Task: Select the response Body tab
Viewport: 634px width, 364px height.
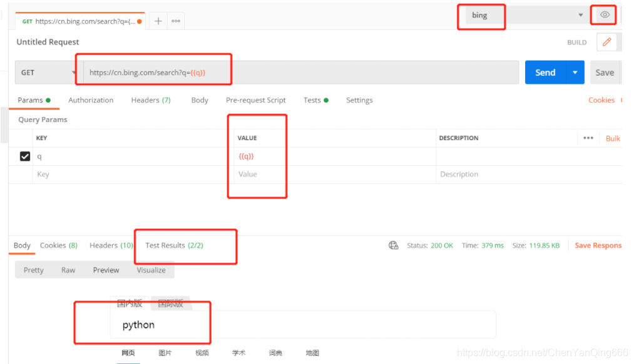Action: (22, 245)
